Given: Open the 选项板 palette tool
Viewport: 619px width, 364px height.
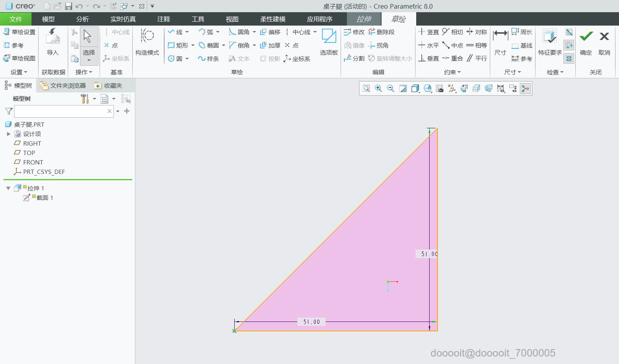Looking at the screenshot, I should click(x=329, y=42).
